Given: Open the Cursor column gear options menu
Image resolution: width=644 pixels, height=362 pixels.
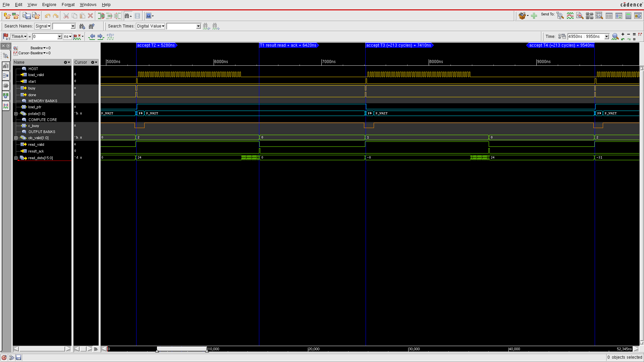Looking at the screenshot, I should pyautogui.click(x=94, y=62).
